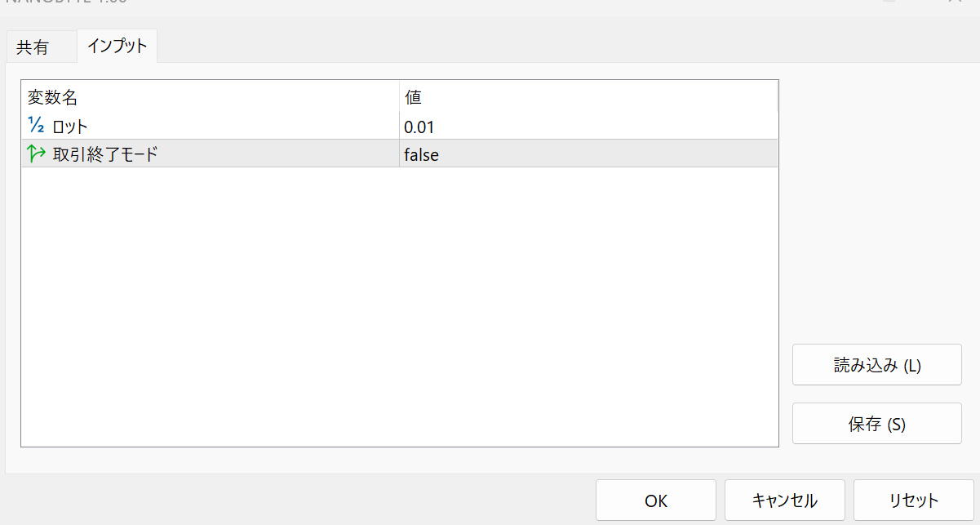Close the dialog with the X button
980x525 pixels.
click(954, 2)
